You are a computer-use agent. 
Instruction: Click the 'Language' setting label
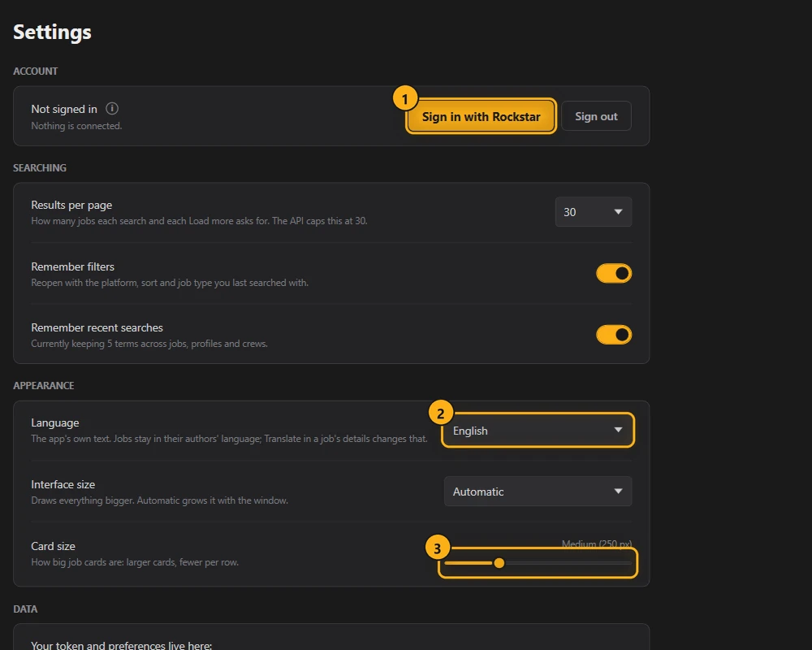(55, 423)
